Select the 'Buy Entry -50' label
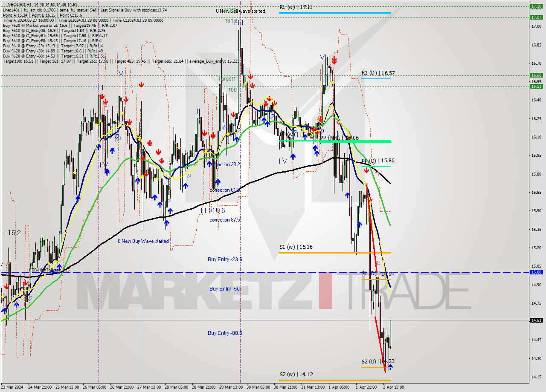The width and height of the screenshot is (546, 392). [224, 289]
